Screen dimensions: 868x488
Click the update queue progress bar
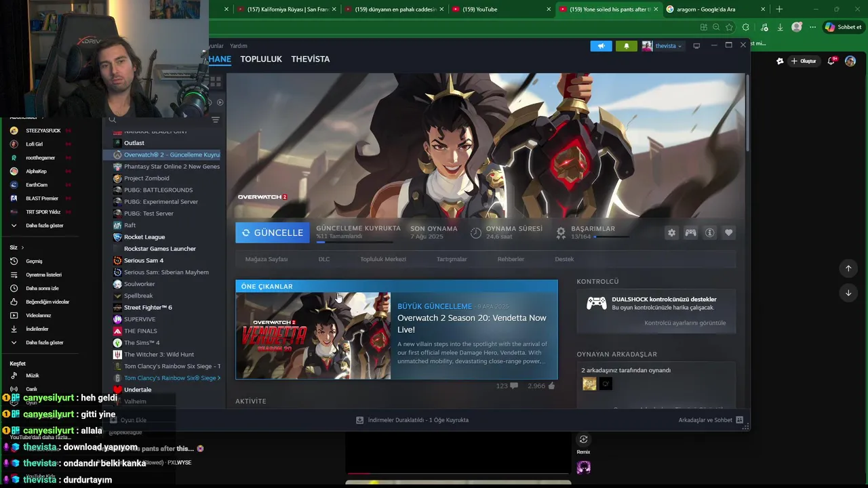pos(355,241)
